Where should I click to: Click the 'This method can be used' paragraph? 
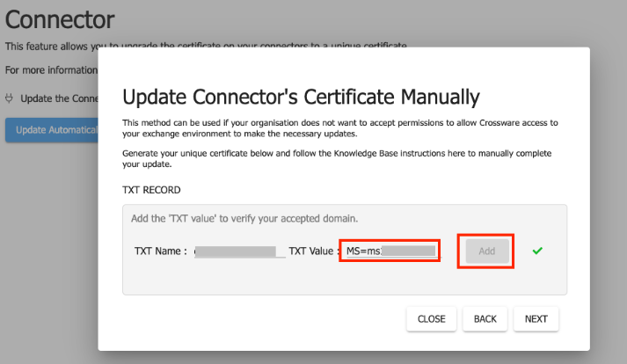[339, 127]
